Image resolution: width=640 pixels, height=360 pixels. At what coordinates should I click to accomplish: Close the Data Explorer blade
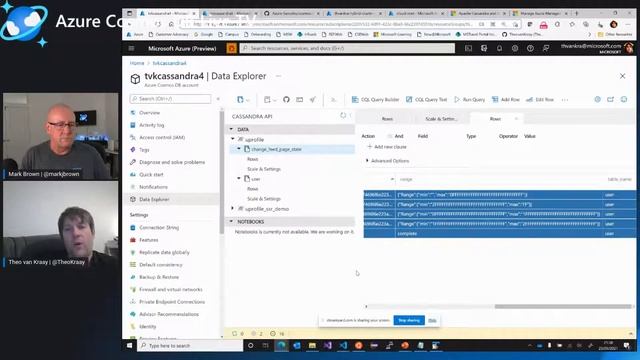coord(622,76)
